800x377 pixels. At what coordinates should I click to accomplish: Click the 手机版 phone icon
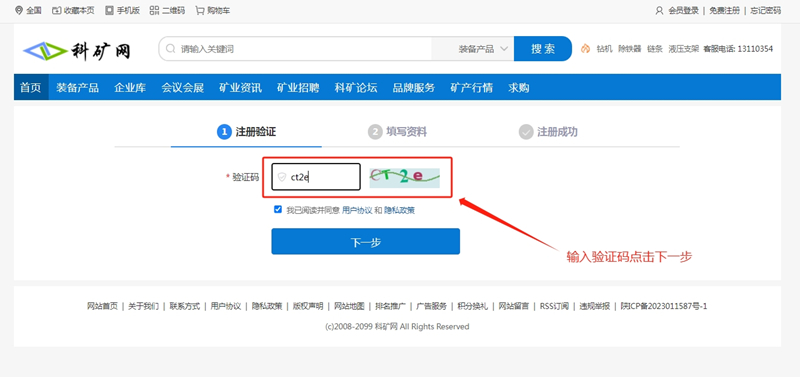pos(109,10)
